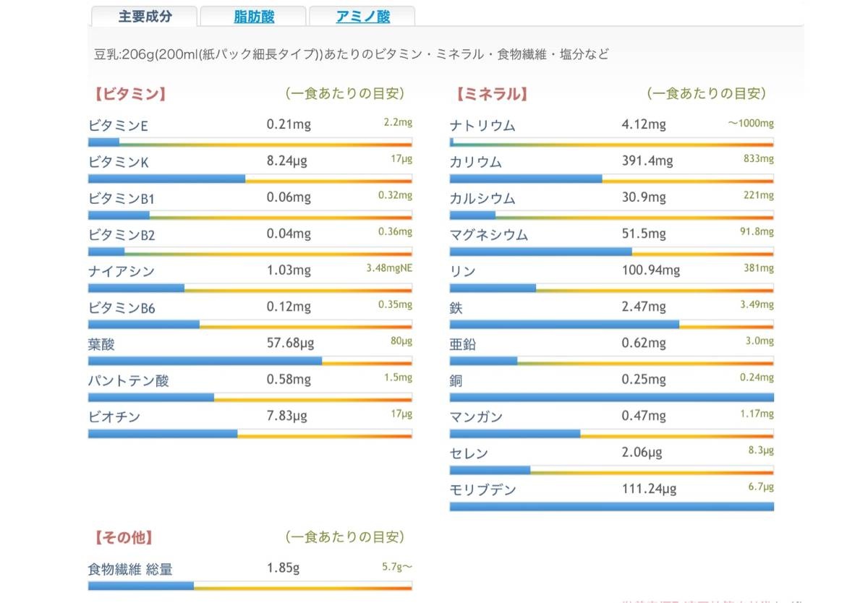
Task: Click the ビオチン amount bar
Action: click(x=250, y=433)
